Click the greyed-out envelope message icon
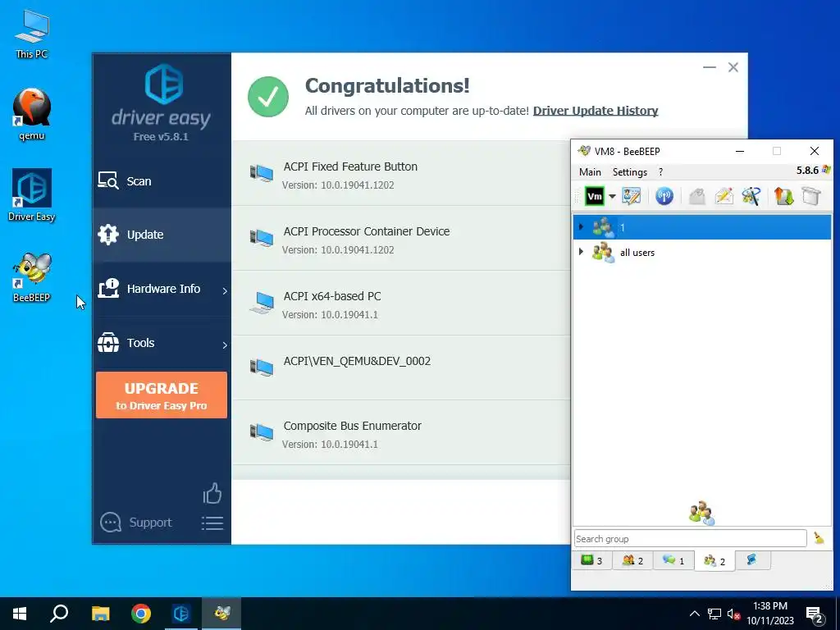This screenshot has width=840, height=630. 697,197
